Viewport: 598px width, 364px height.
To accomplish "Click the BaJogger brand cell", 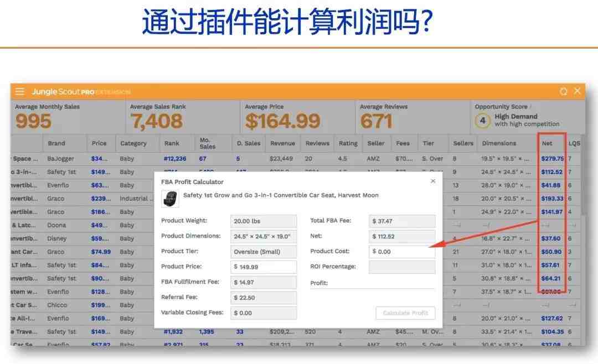I will (61, 159).
